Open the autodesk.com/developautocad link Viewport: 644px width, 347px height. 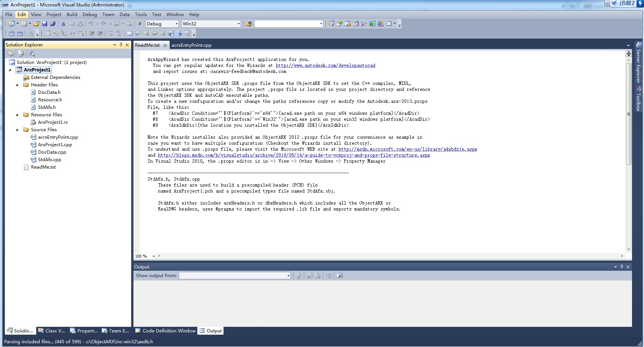[325, 65]
